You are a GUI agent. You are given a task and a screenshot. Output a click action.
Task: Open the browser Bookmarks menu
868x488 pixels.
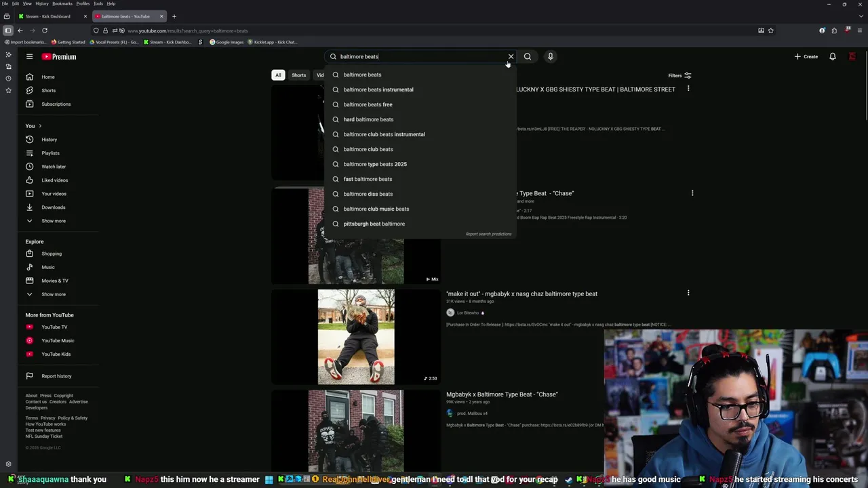62,3
